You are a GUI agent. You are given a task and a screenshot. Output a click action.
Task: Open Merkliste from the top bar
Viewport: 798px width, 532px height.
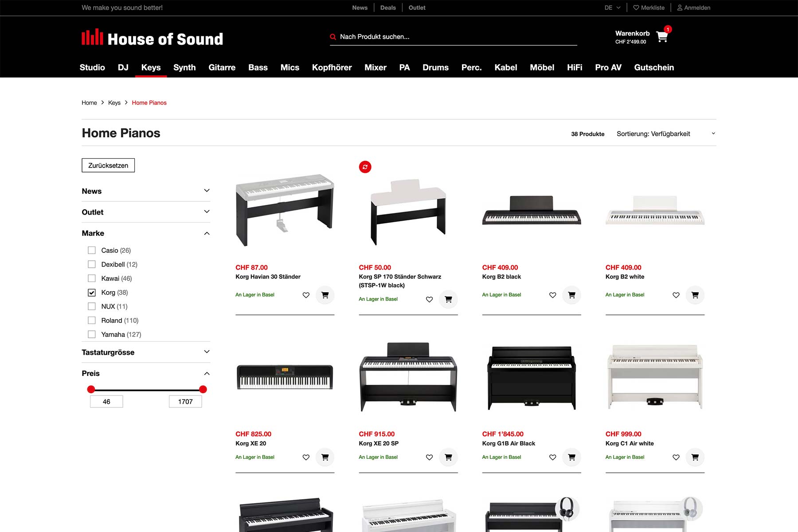(649, 8)
